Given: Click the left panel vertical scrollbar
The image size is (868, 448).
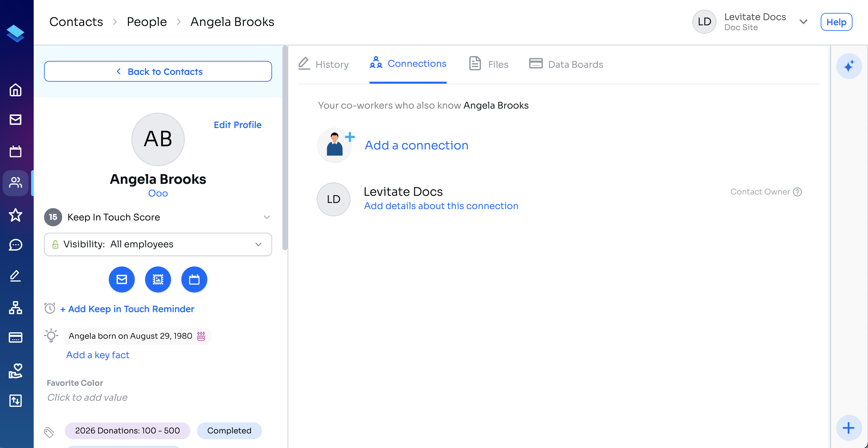Looking at the screenshot, I should point(285,148).
